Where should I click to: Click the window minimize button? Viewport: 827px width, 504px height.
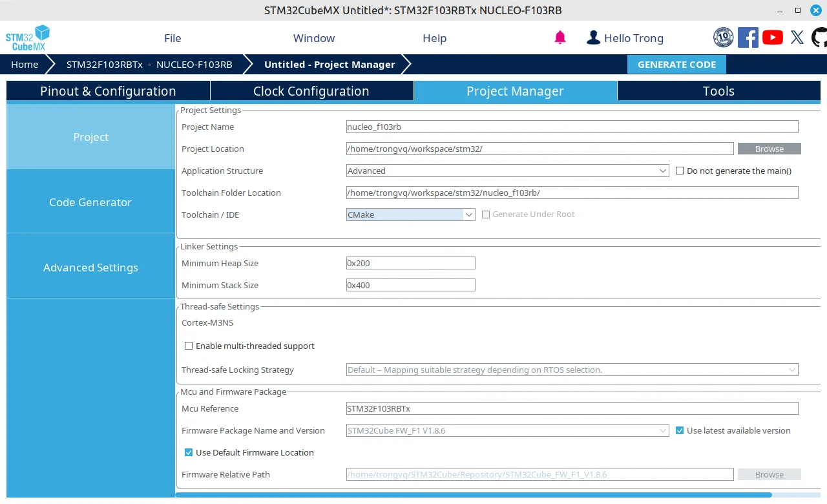pyautogui.click(x=779, y=10)
